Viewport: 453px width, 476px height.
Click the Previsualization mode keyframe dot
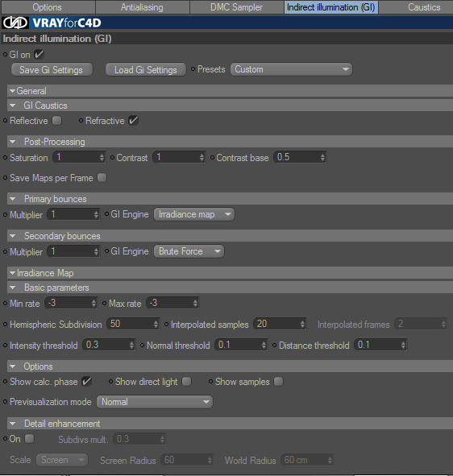tap(5, 402)
